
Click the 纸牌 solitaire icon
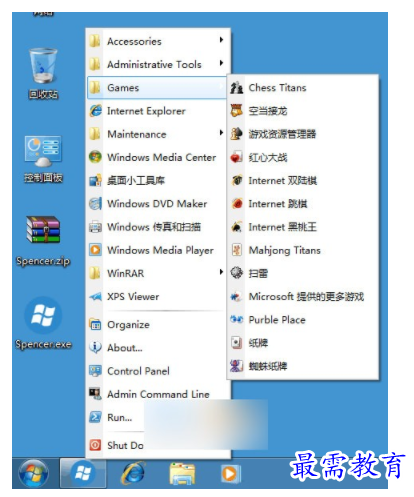point(237,343)
